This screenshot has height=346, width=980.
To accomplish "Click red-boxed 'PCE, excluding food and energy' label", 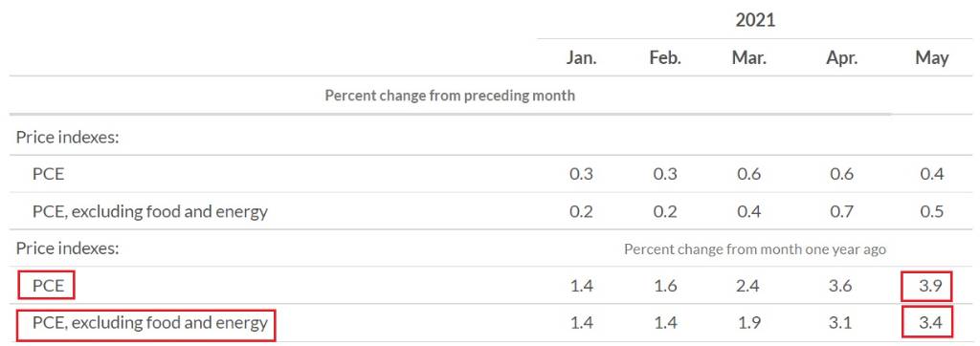I will pyautogui.click(x=145, y=325).
